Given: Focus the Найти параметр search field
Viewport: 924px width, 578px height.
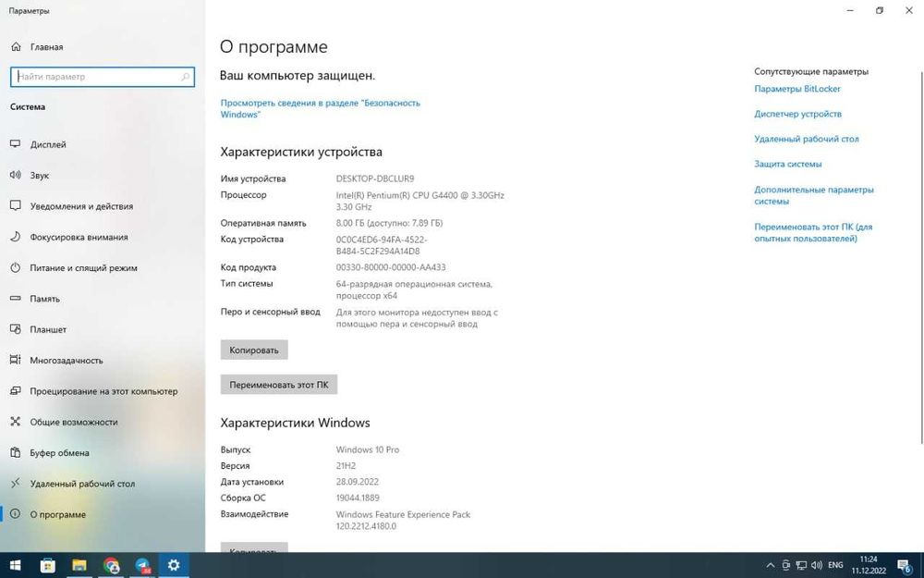Looking at the screenshot, I should [x=103, y=77].
